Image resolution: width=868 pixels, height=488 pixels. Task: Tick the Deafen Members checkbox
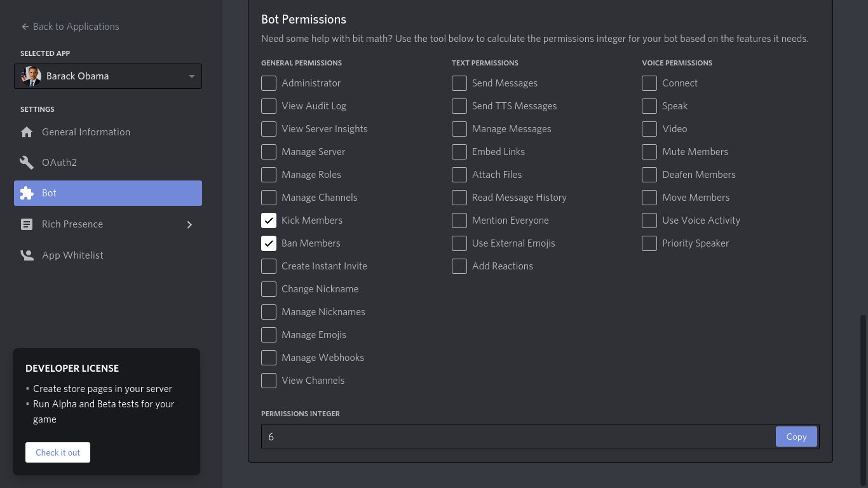coord(649,175)
